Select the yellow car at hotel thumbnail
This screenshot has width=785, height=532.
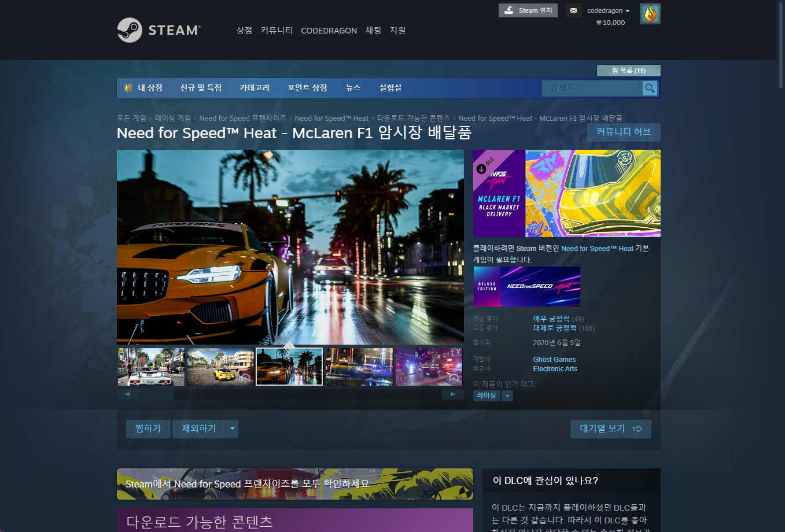click(x=359, y=367)
